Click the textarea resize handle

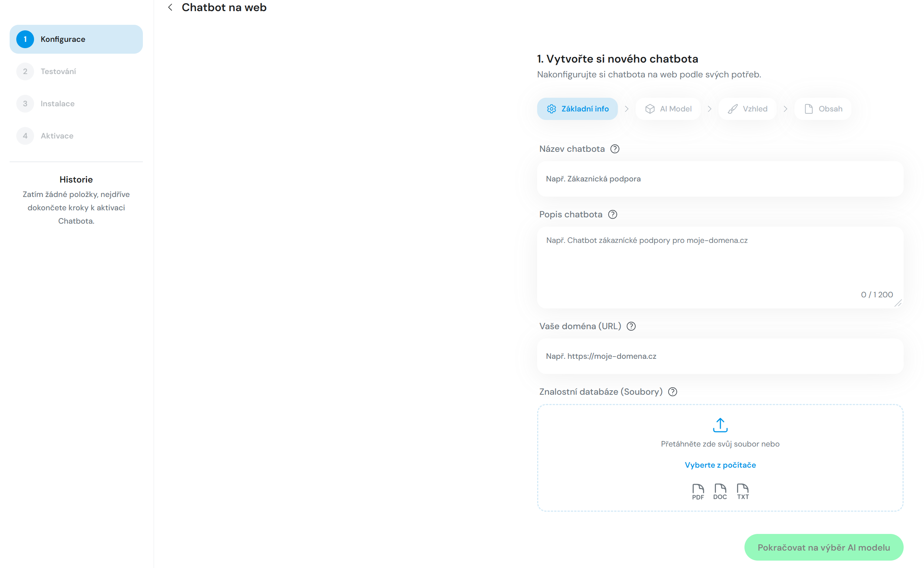click(898, 303)
